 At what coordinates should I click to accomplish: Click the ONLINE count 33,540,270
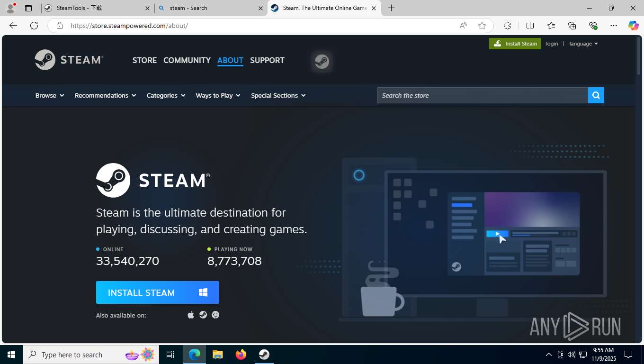(127, 261)
